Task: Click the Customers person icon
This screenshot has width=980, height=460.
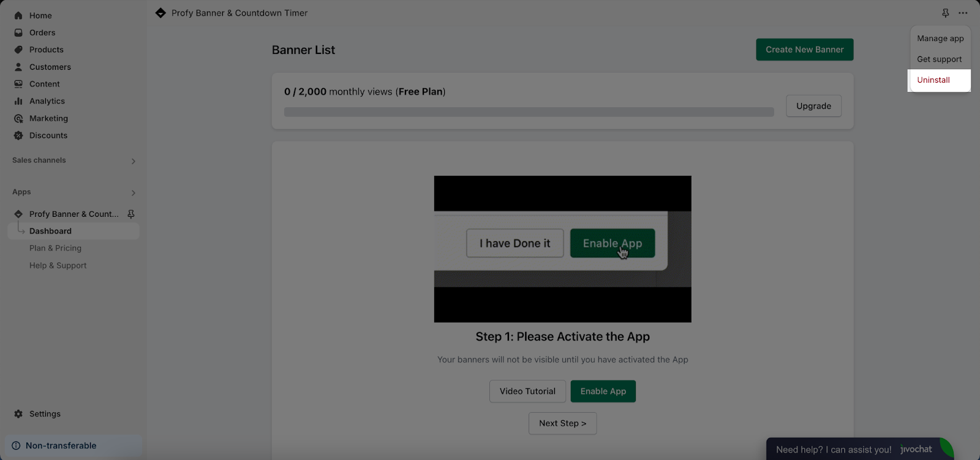Action: [18, 67]
